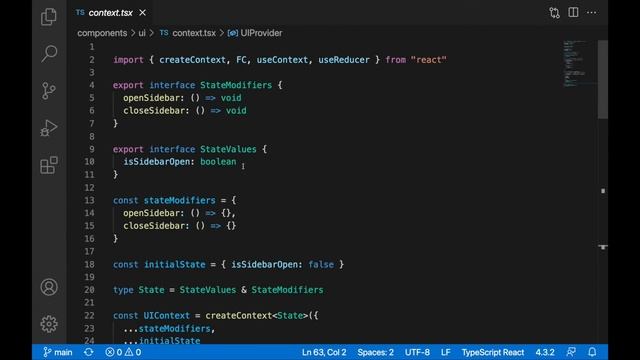Click the false value on line 18

coord(321,264)
